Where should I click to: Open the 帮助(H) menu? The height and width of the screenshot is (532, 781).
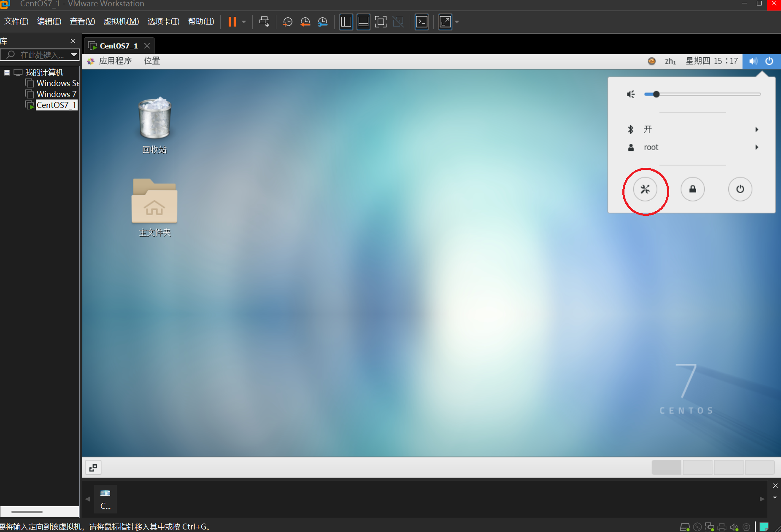201,21
